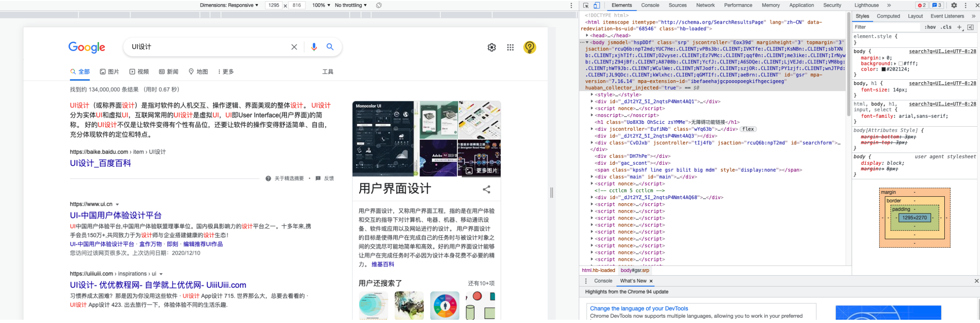980x323 pixels.
Task: Switch to the Network tab
Action: pos(705,5)
